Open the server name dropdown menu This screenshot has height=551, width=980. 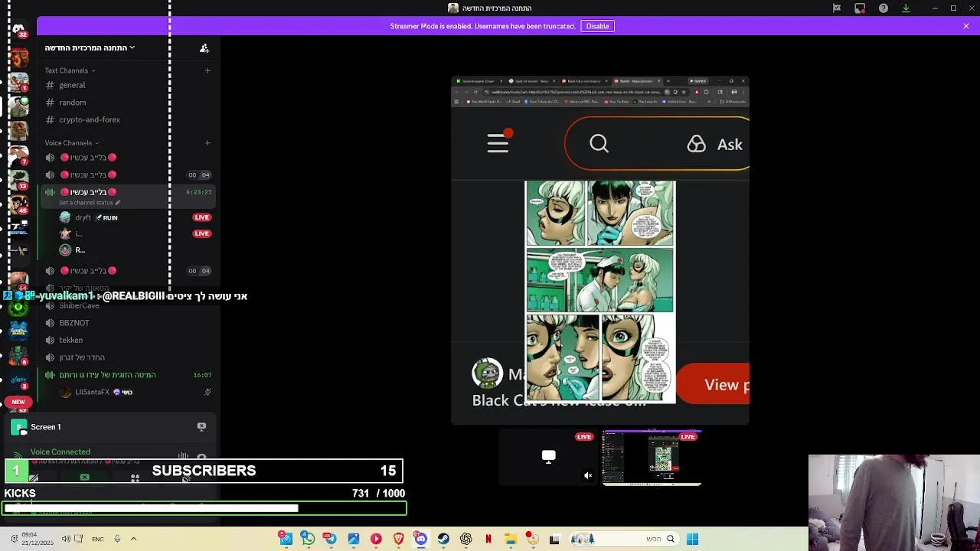point(90,47)
